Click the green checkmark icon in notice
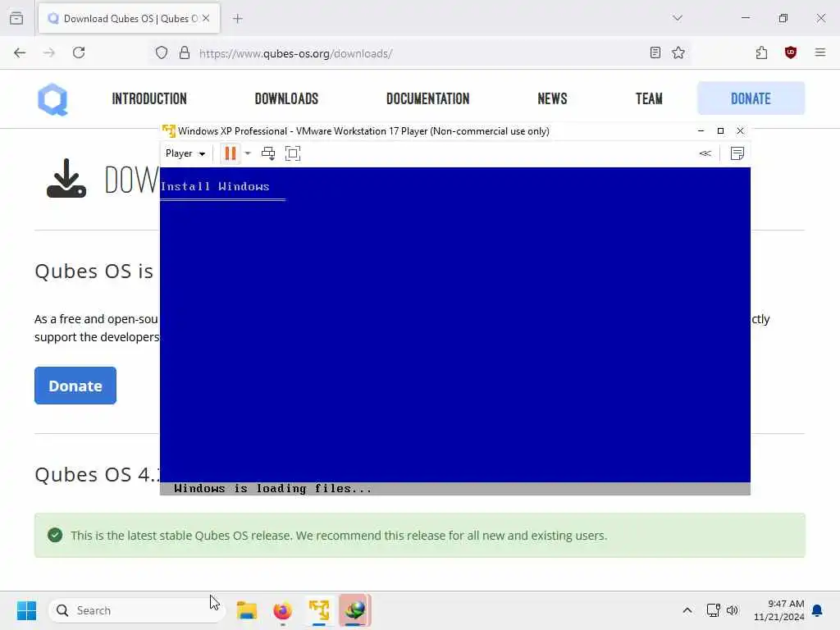840x630 pixels. tap(55, 535)
